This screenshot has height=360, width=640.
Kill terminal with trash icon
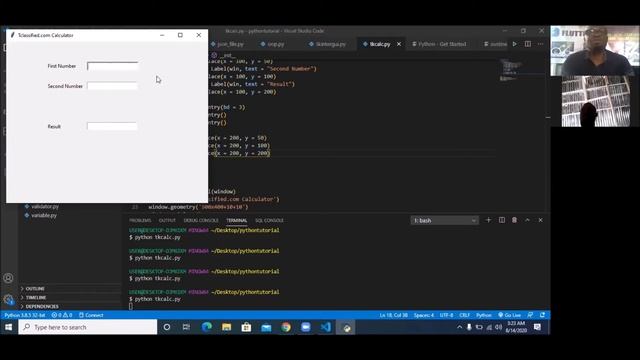click(x=514, y=220)
